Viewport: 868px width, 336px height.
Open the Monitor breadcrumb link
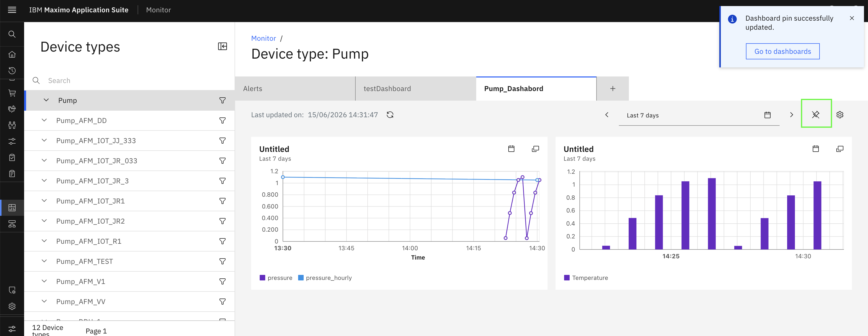[x=263, y=38]
